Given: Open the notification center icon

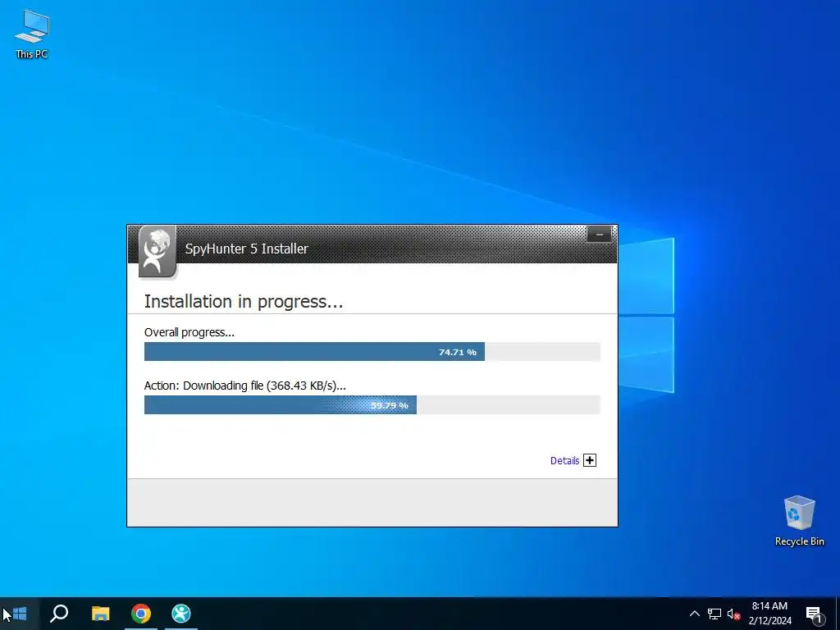Looking at the screenshot, I should pos(814,614).
